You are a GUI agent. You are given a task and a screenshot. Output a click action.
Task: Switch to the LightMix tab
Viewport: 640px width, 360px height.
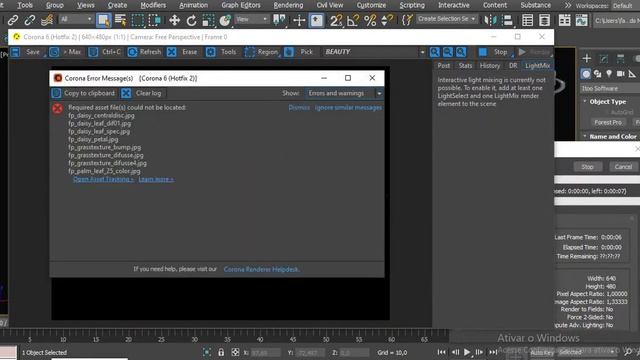pyautogui.click(x=537, y=65)
